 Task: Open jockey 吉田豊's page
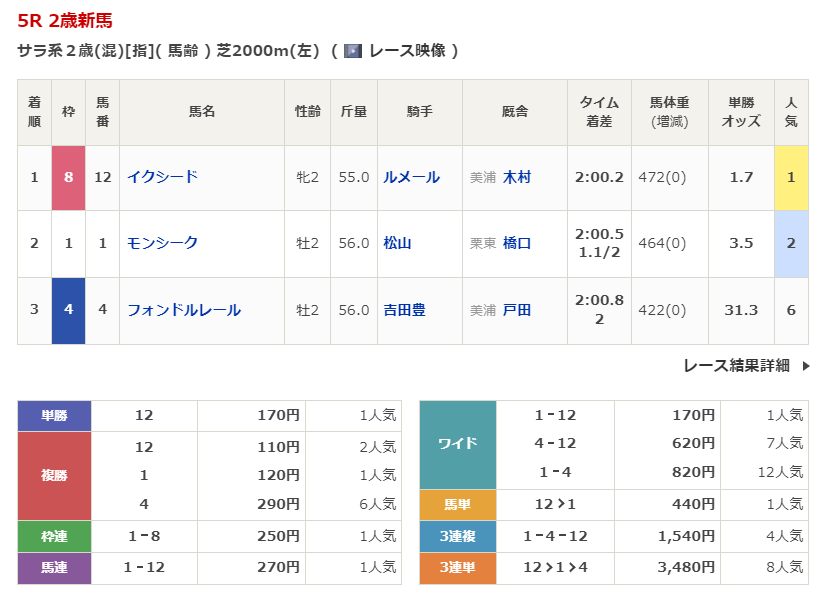pyautogui.click(x=404, y=310)
